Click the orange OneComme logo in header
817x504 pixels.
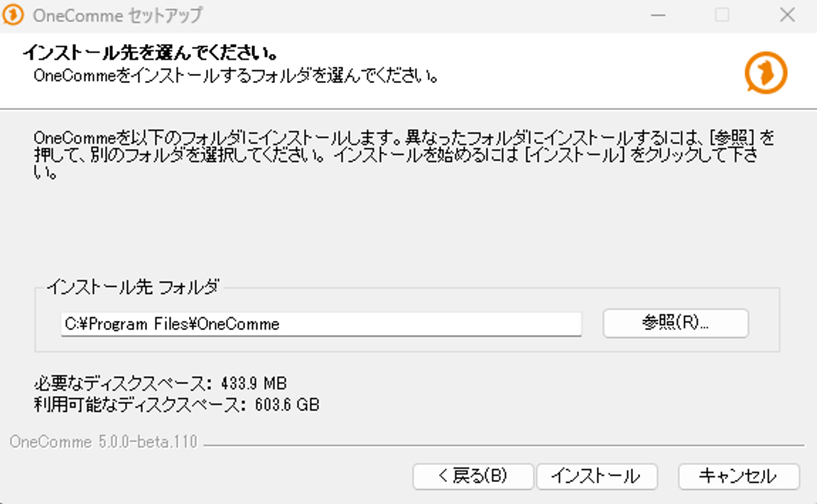click(766, 72)
